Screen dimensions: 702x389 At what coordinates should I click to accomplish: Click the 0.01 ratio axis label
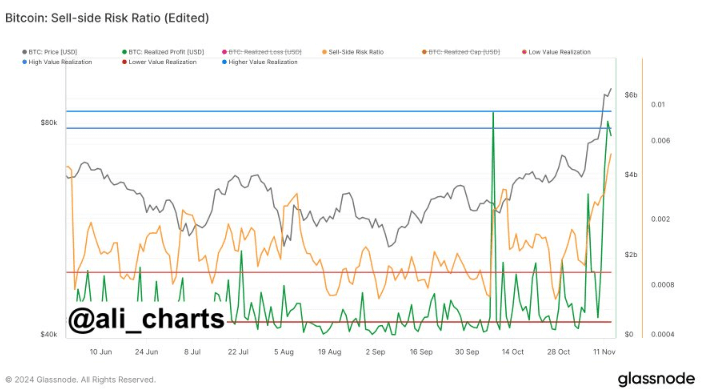click(658, 104)
